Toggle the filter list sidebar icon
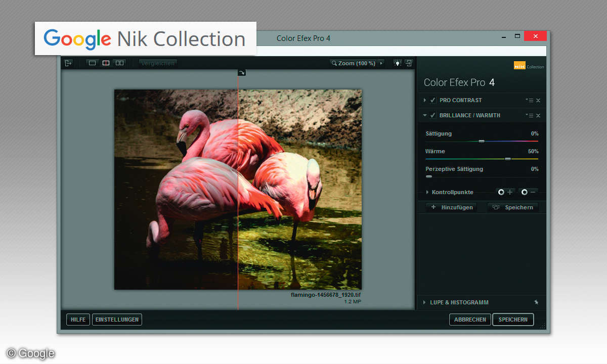 69,63
